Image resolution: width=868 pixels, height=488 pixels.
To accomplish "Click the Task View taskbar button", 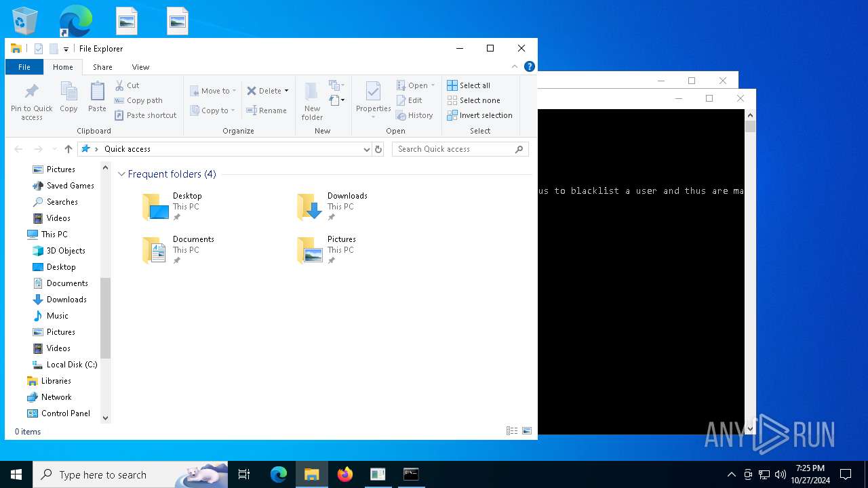I will click(x=244, y=474).
